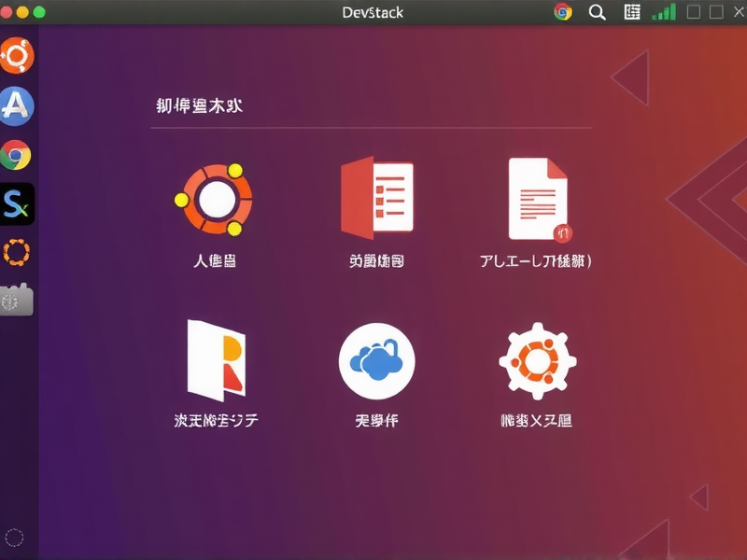This screenshot has width=747, height=560.
Task: Launch the blue cloud app tile
Action: click(377, 359)
